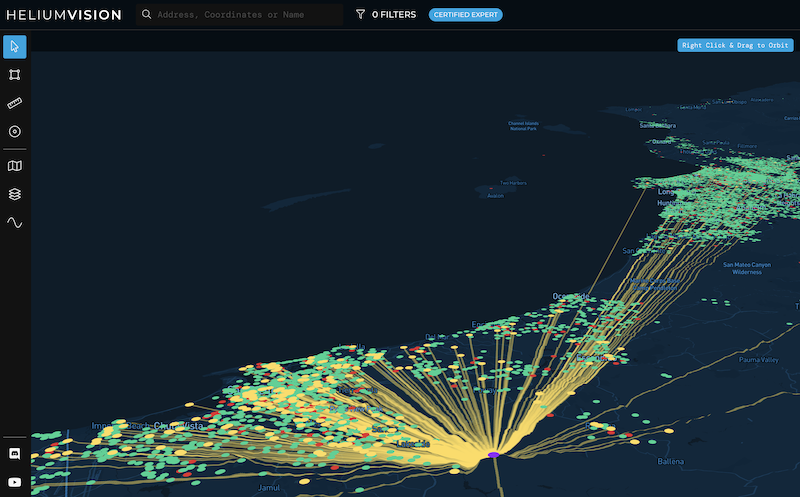Activate the bounding box selection tool
Viewport: 800px width, 497px height.
[15, 75]
